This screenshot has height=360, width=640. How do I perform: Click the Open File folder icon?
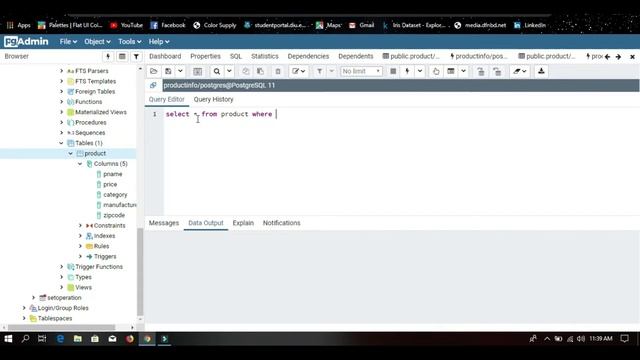[154, 71]
